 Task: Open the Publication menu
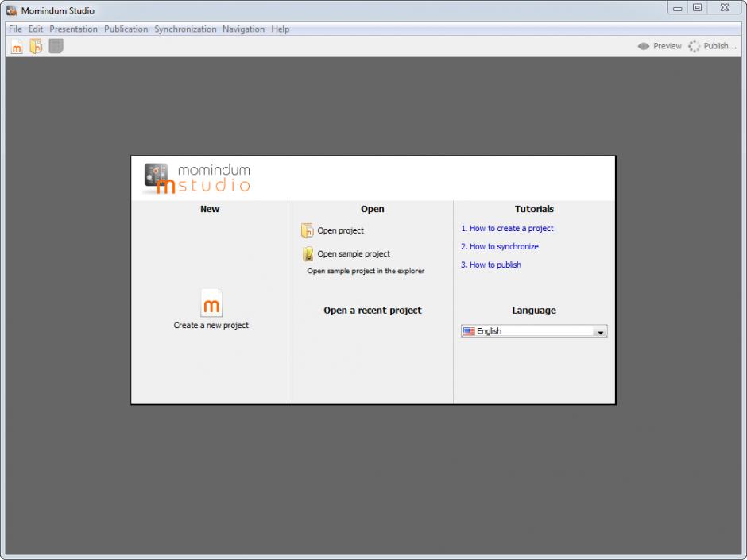tap(126, 29)
